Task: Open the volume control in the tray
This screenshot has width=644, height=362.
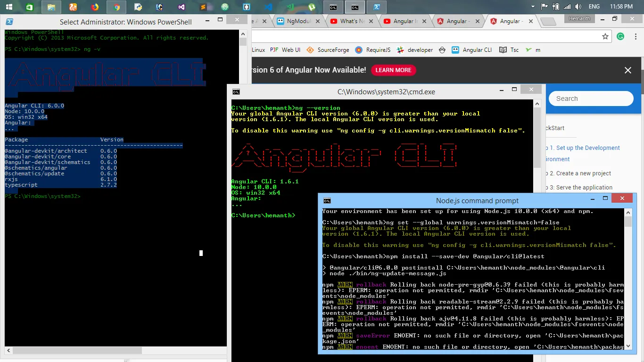Action: point(578,7)
